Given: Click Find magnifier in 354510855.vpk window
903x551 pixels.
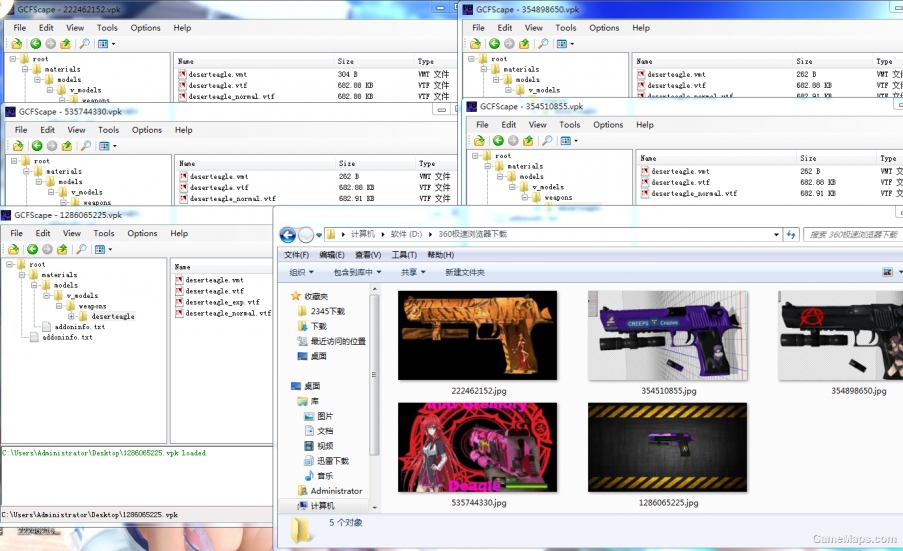Looking at the screenshot, I should point(547,140).
